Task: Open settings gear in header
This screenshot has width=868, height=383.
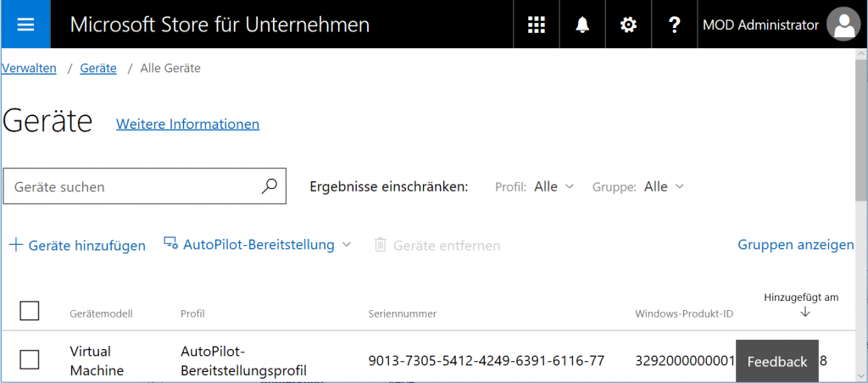Action: (628, 25)
